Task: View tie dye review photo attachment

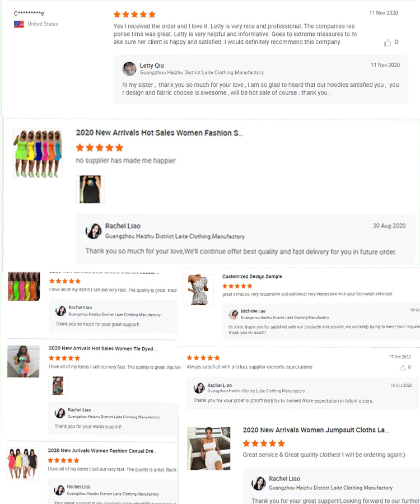Action: (x=58, y=385)
